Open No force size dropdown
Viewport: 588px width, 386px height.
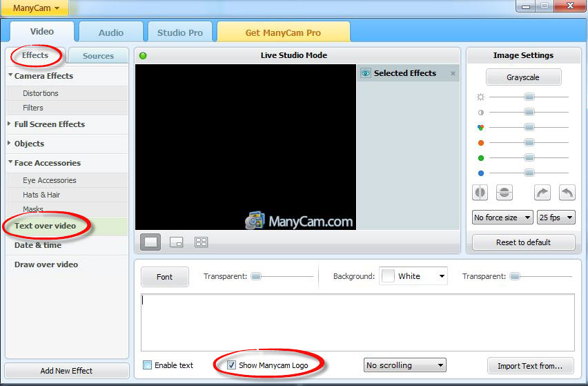point(502,218)
